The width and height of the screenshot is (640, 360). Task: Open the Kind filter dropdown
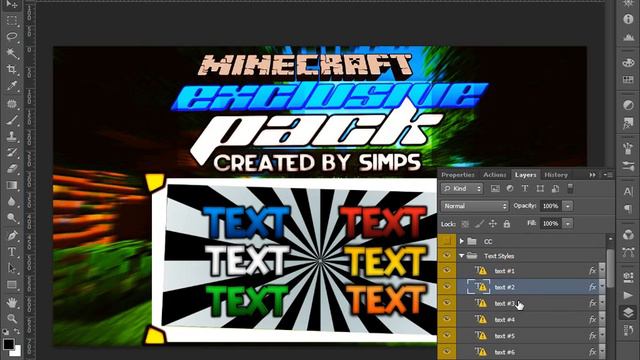point(462,189)
